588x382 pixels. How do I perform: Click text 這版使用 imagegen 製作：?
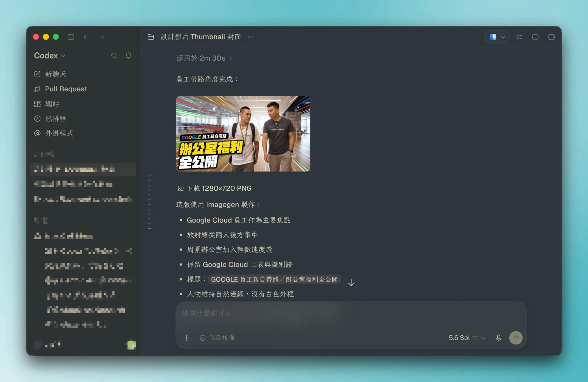tap(218, 205)
